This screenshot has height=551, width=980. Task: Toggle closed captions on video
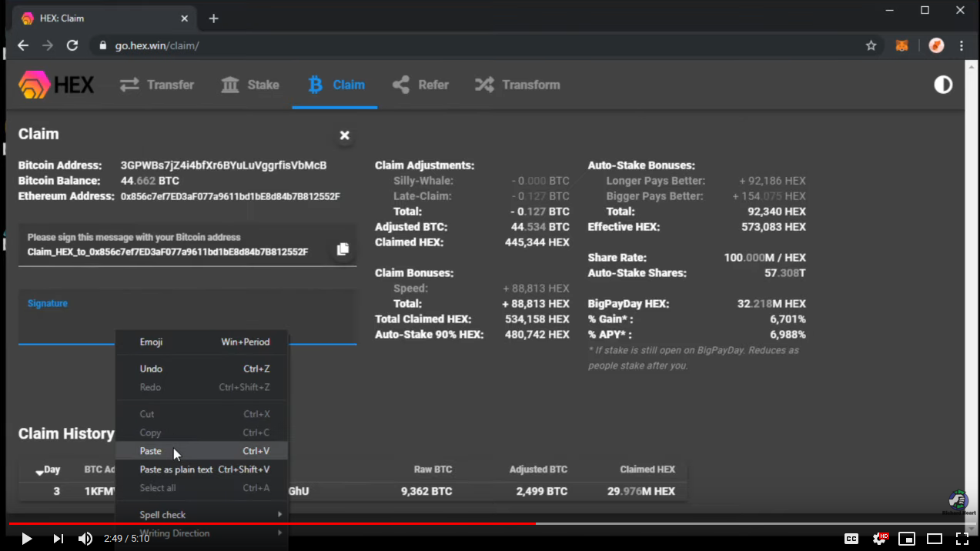(x=851, y=539)
